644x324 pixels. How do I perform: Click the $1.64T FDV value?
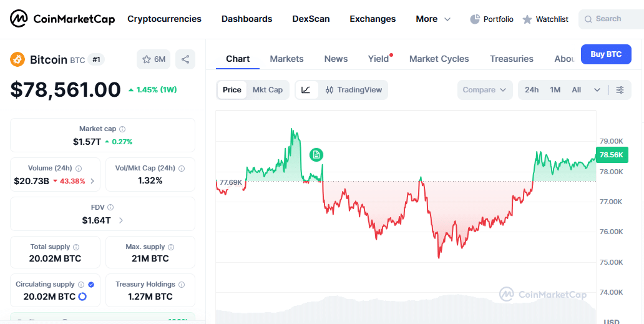[x=96, y=220]
